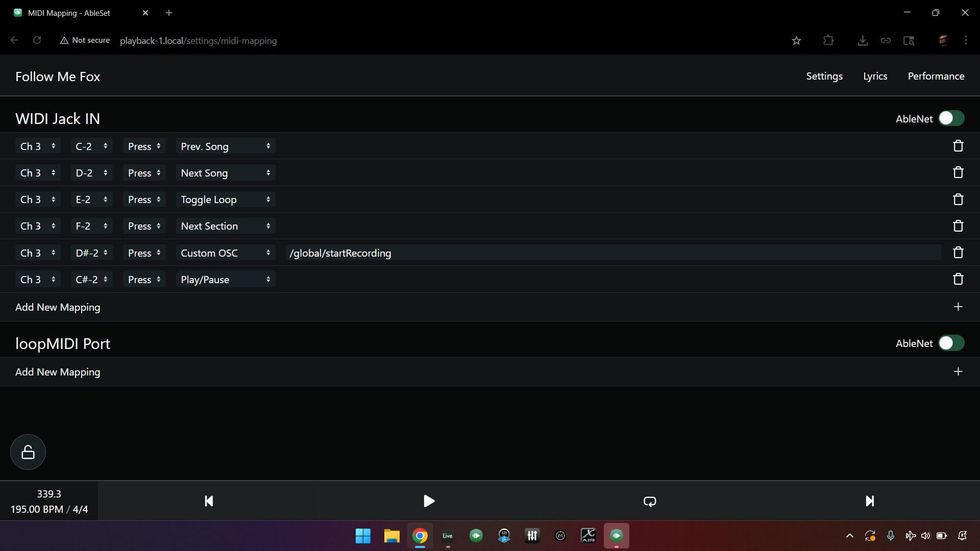Open note dropdown showing F-2
The height and width of the screenshot is (551, 980).
92,226
